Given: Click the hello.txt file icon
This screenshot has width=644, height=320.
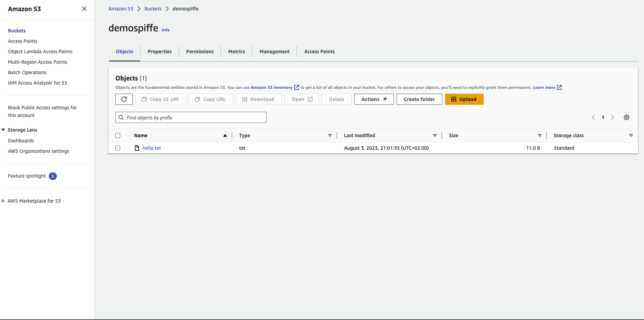Looking at the screenshot, I should pos(137,148).
